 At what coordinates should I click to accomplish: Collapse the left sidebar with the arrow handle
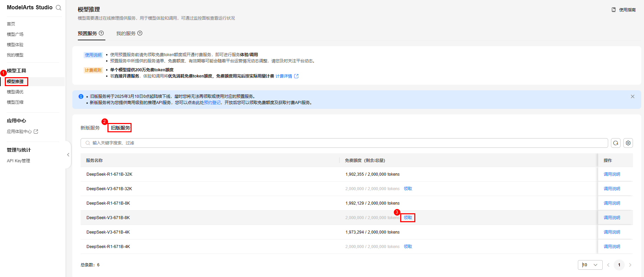pyautogui.click(x=68, y=155)
